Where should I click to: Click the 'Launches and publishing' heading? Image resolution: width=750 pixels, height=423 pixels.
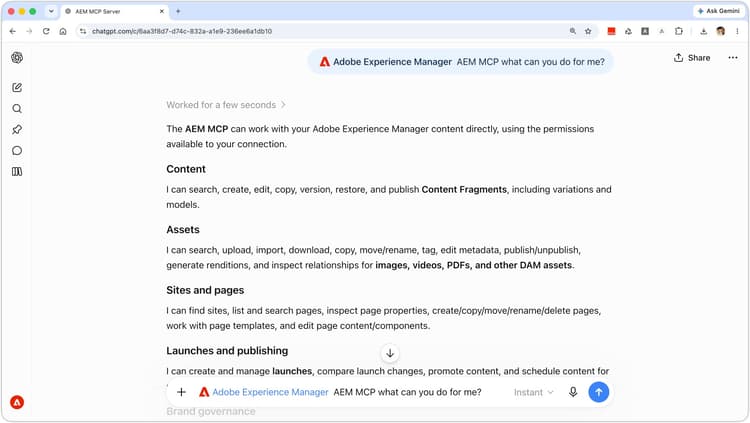point(227,351)
